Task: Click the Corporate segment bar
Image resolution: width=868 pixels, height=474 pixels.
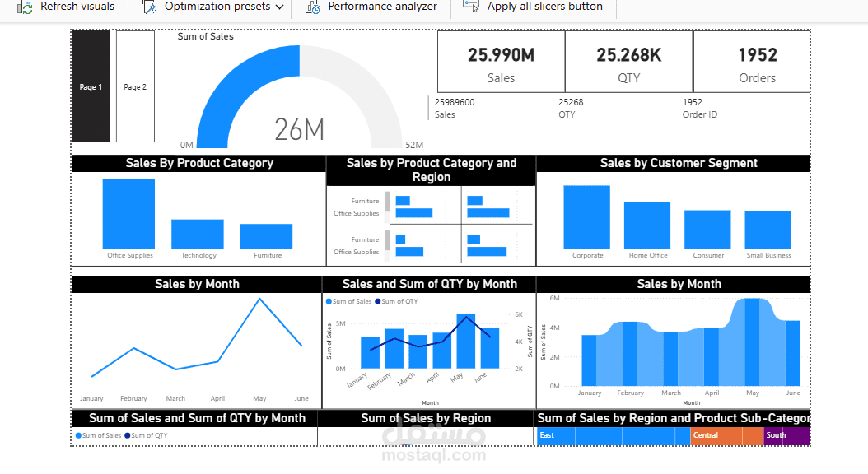Action: coord(587,216)
